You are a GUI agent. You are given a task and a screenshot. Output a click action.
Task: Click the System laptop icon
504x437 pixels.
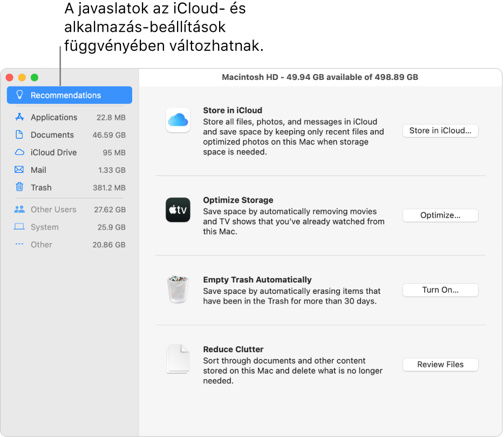pyautogui.click(x=19, y=227)
